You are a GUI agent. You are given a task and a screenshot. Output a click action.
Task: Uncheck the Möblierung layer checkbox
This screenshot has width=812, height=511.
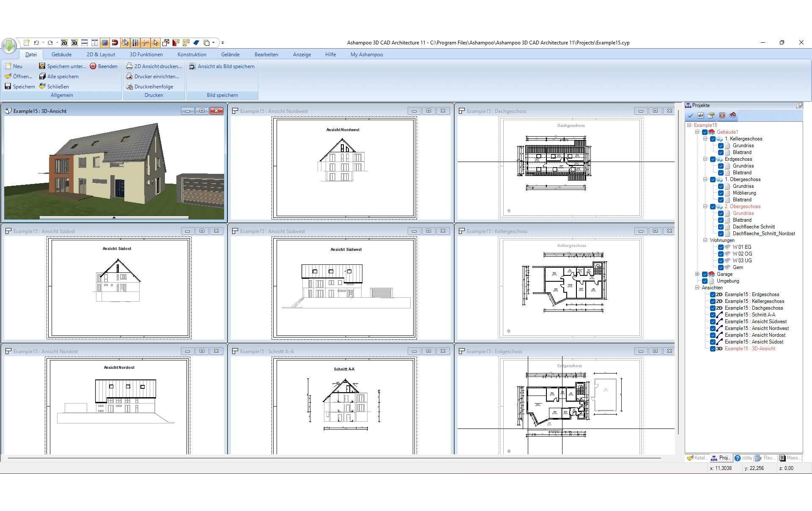(x=721, y=193)
